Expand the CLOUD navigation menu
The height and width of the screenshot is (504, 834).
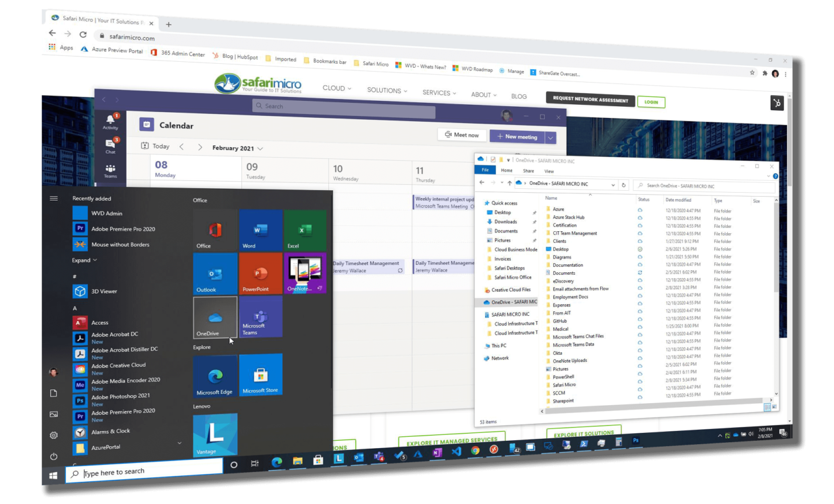click(337, 89)
